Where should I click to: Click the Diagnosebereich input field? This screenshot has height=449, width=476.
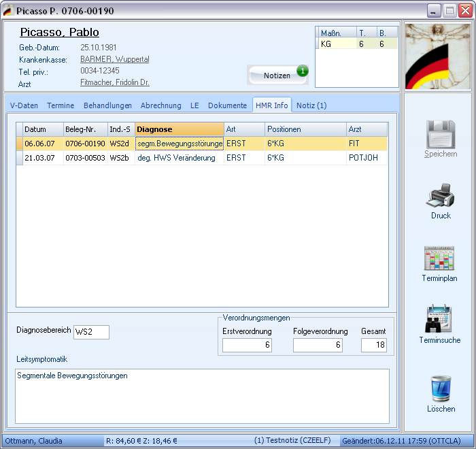[x=91, y=332]
